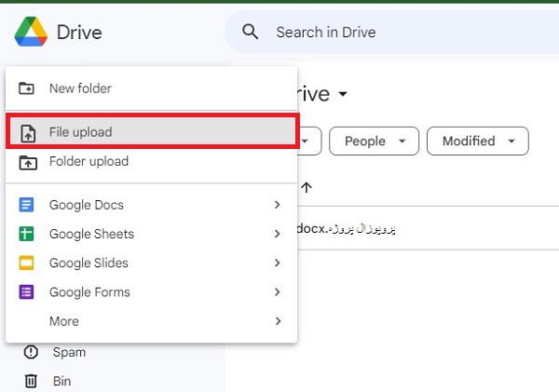Expand the Google Forms submenu arrow
This screenshot has height=392, width=559.
[278, 291]
